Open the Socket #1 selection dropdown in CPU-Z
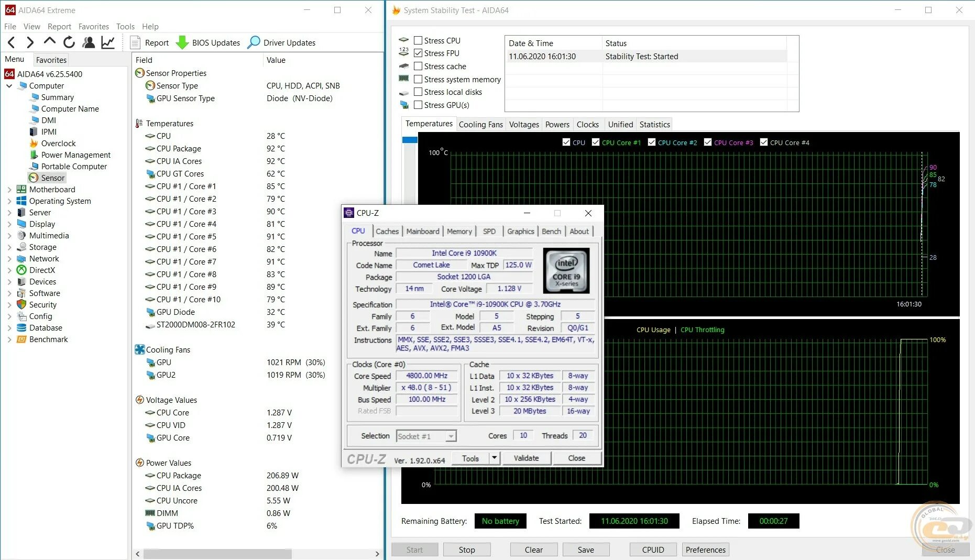 click(426, 436)
